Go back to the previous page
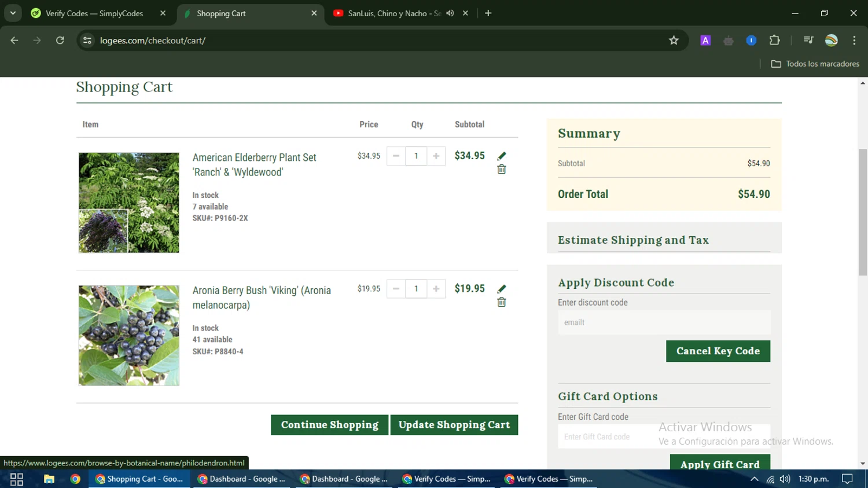Image resolution: width=868 pixels, height=488 pixels. pyautogui.click(x=14, y=41)
